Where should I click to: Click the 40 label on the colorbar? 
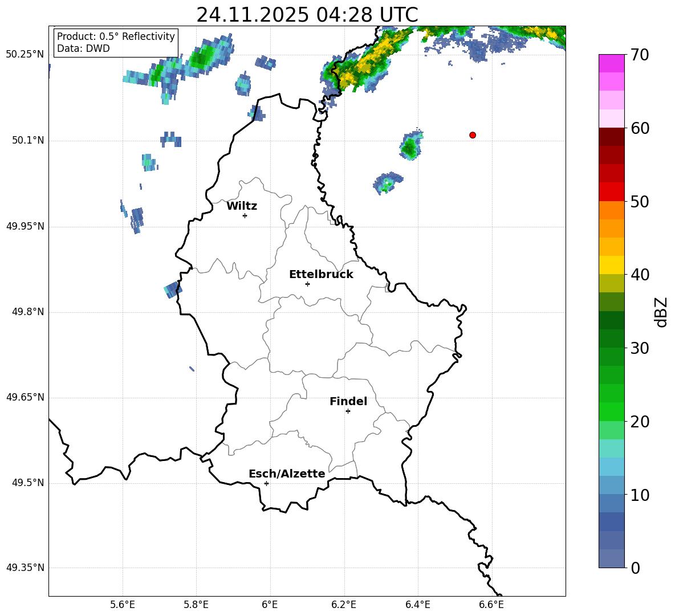640,275
